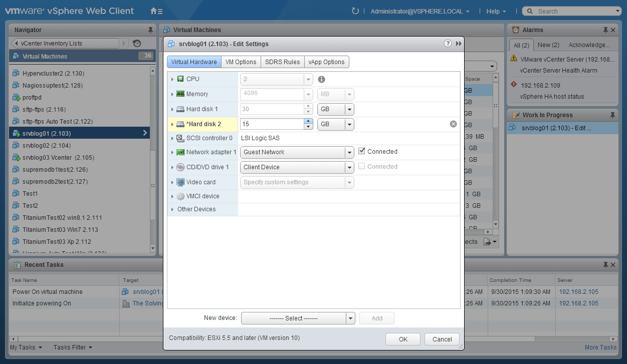The width and height of the screenshot is (627, 364).
Task: Pin the Alarms panel
Action: pyautogui.click(x=605, y=30)
